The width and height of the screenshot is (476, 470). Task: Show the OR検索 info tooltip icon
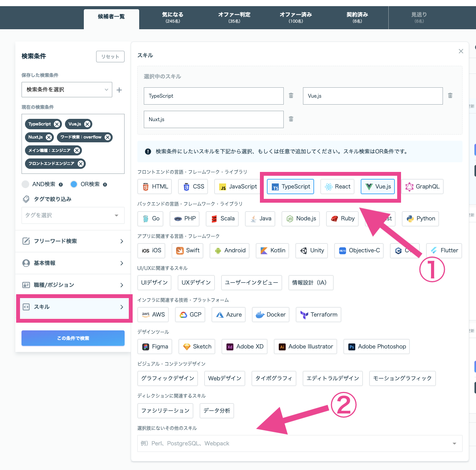point(105,185)
